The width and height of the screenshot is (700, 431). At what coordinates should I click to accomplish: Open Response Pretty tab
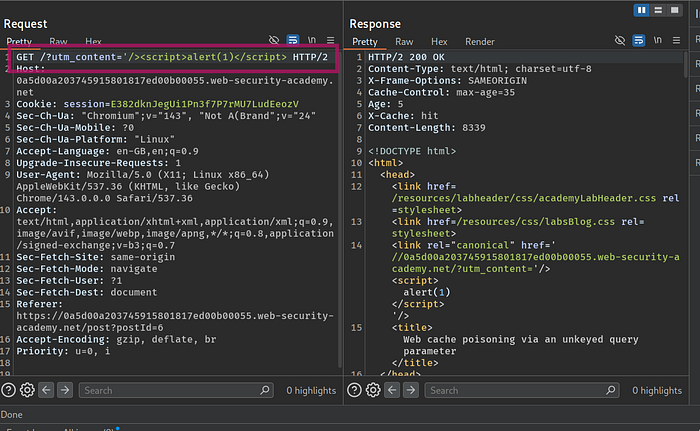365,42
